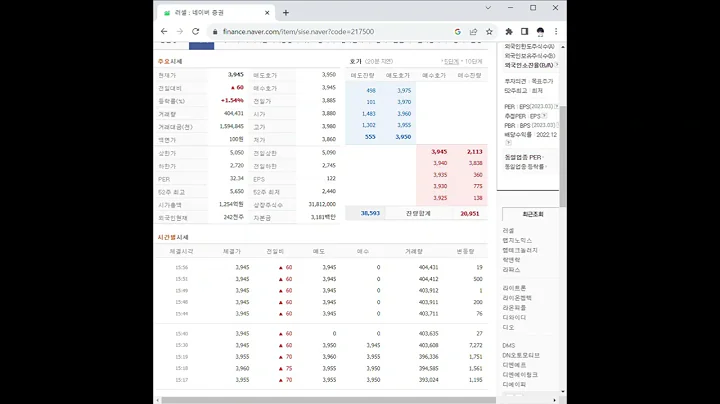Screen dimensions: 720x404
Task: Click the 시간별시세 section heading
Action: click(173, 237)
